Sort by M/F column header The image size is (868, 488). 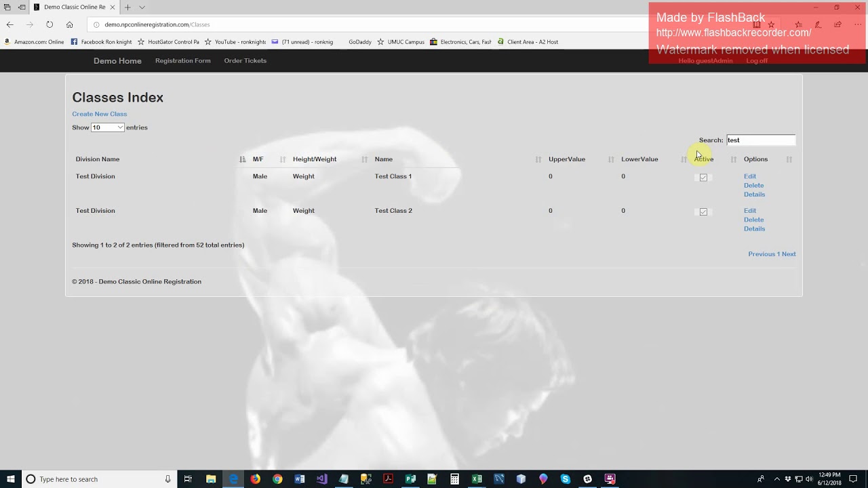pyautogui.click(x=269, y=159)
